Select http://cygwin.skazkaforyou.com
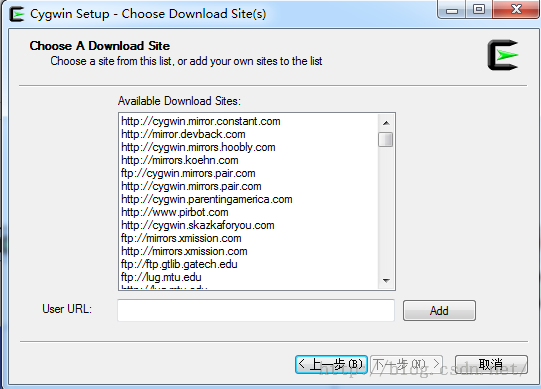Screen dimensions: 541x389 198,225
